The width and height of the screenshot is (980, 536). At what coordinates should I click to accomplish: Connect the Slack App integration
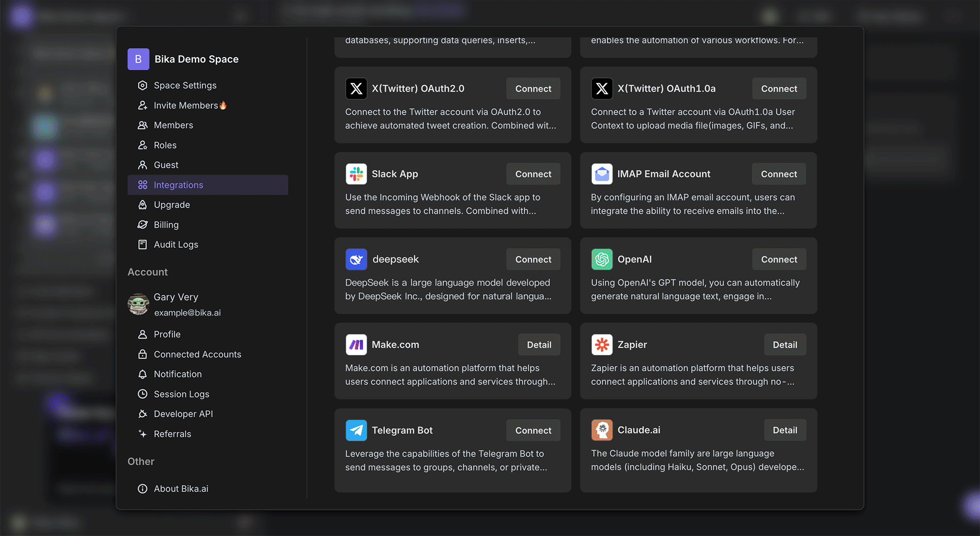[x=533, y=174]
